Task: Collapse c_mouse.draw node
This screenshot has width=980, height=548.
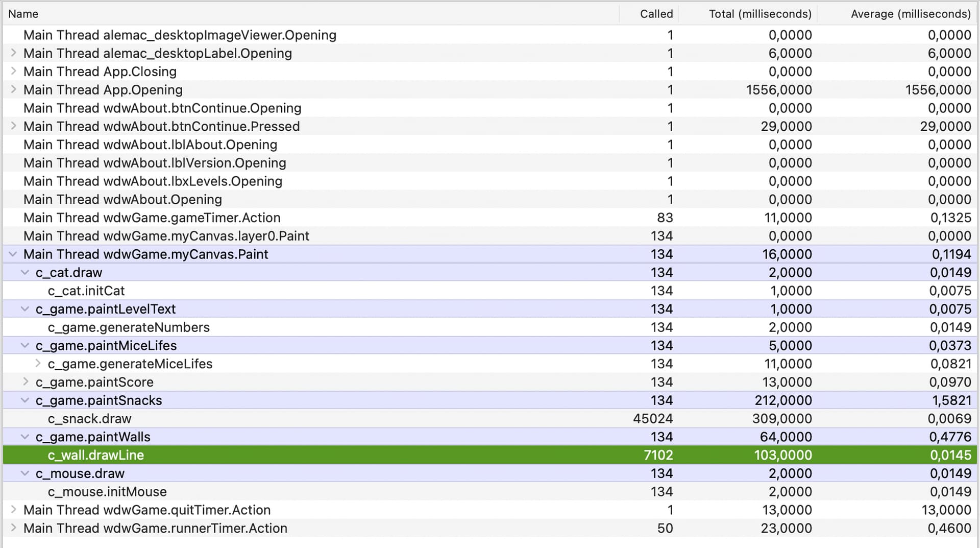Action: [x=25, y=473]
